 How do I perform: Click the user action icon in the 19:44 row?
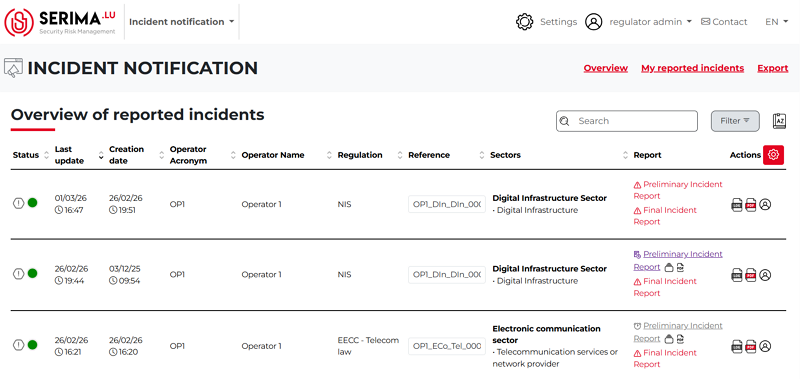coord(765,274)
